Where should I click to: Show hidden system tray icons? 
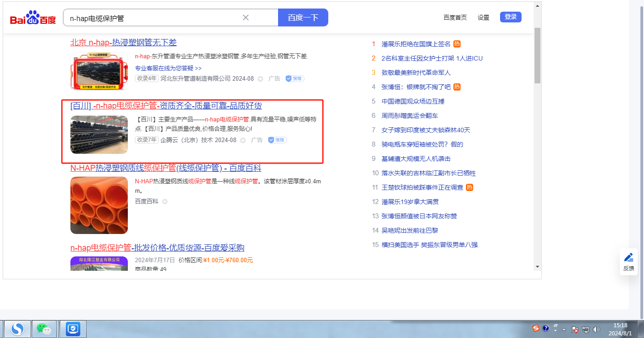(x=564, y=329)
